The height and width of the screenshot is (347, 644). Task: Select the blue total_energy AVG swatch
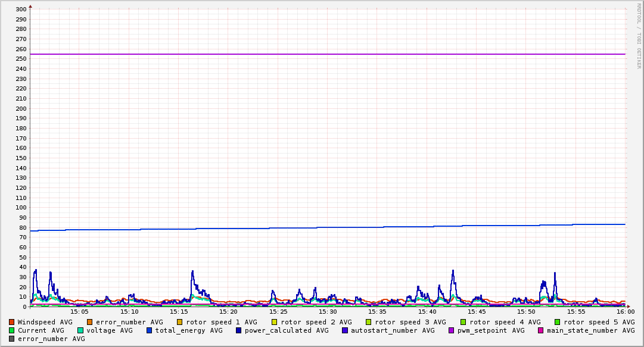(x=150, y=330)
